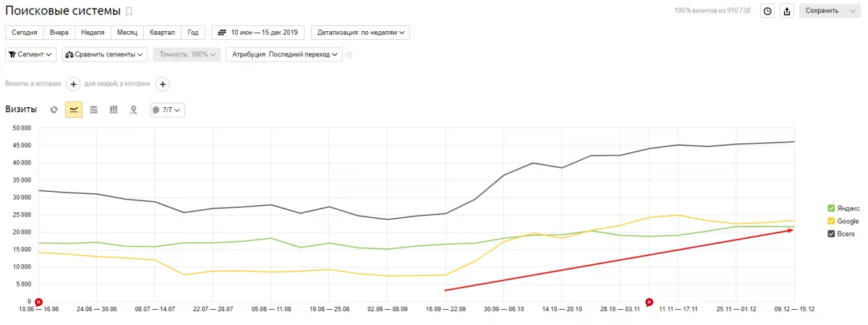
Task: Click the attribution help question icon
Action: pyautogui.click(x=349, y=55)
